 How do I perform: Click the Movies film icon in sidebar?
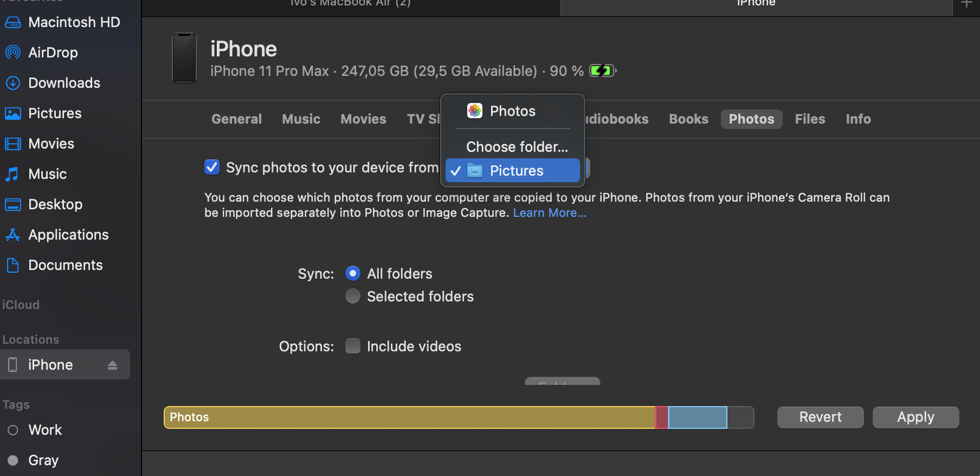[13, 144]
